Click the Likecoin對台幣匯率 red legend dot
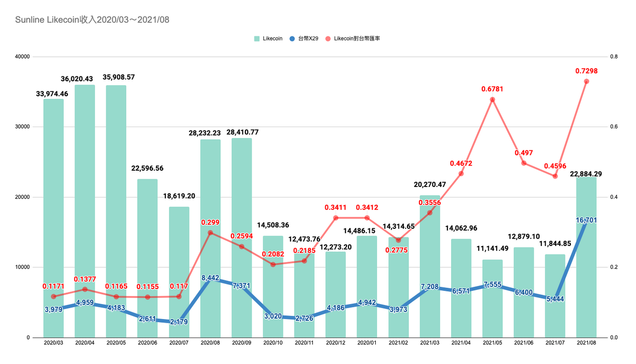This screenshot has width=636, height=364. pos(328,39)
